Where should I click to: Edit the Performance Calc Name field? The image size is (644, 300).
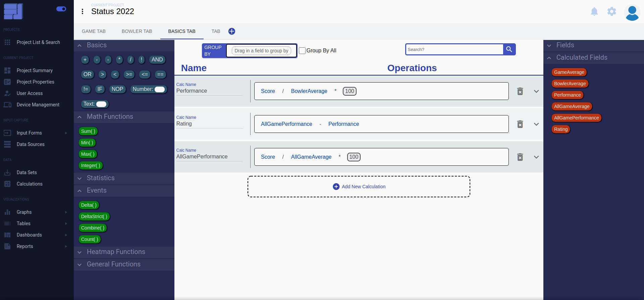(209, 91)
